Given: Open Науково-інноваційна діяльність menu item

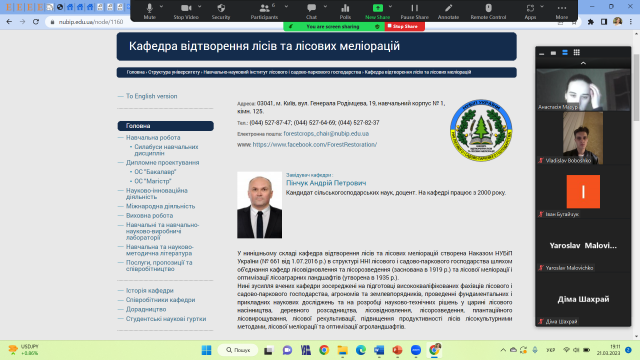Looking at the screenshot, I should [x=157, y=193].
